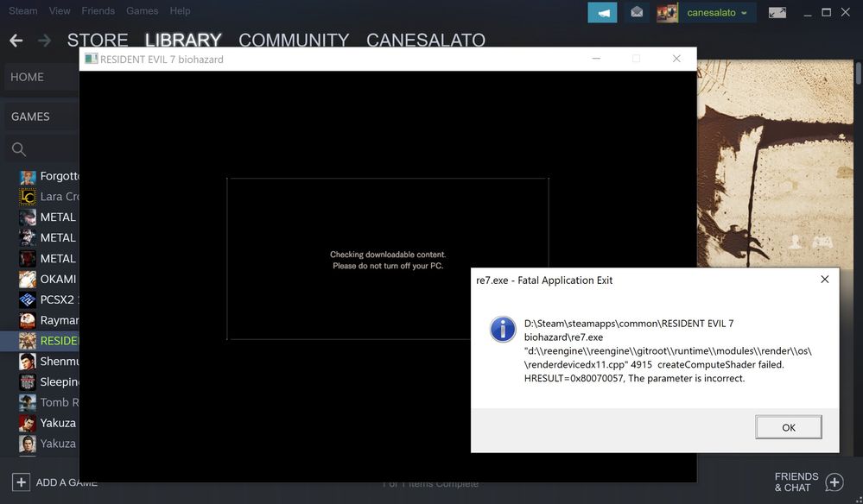Switch to the LIBRARY tab

click(183, 40)
